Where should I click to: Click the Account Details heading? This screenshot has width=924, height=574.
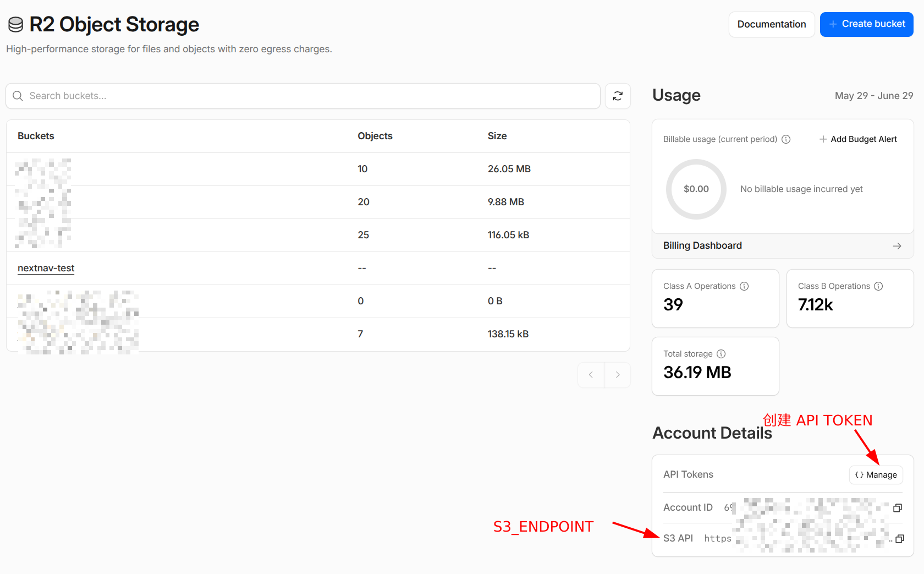coord(712,433)
